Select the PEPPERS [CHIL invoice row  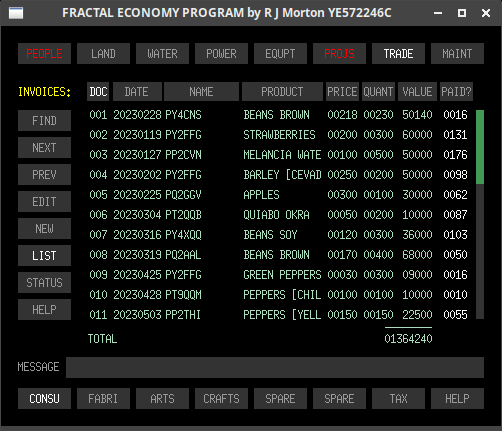(278, 295)
